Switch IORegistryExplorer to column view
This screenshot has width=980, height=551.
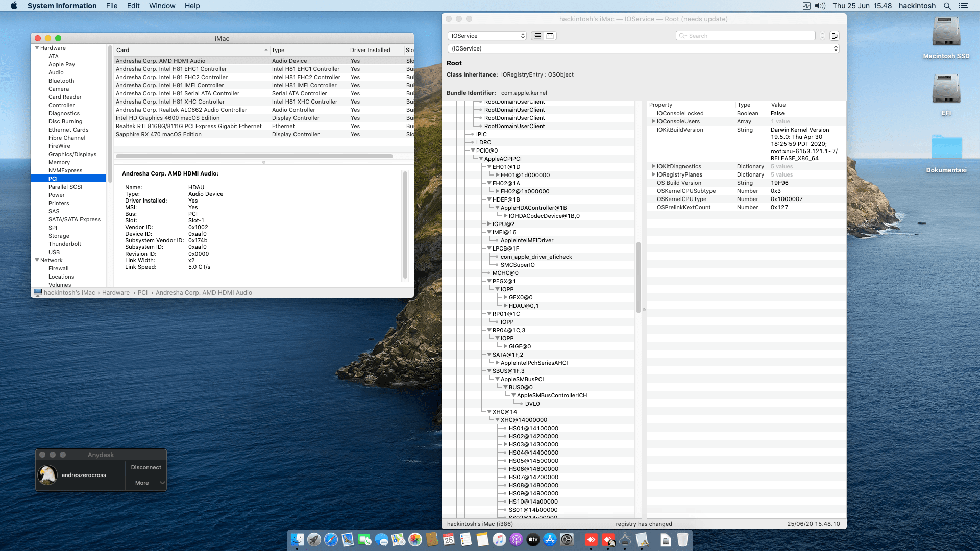550,36
